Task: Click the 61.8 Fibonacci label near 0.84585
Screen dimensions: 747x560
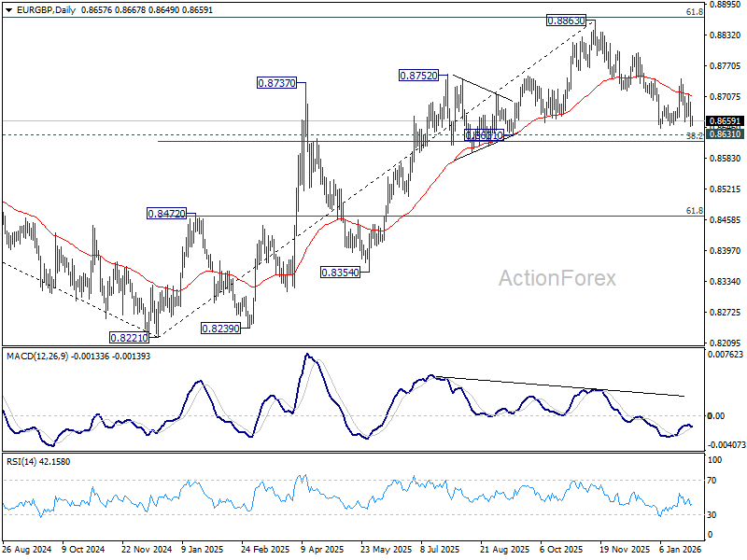Action: [x=695, y=211]
